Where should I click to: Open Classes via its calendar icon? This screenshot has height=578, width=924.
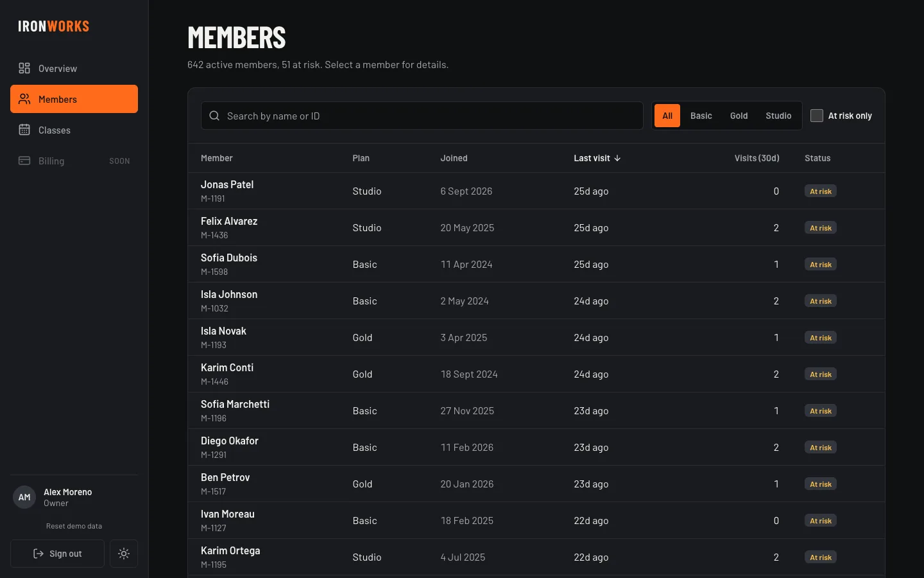[x=24, y=130]
